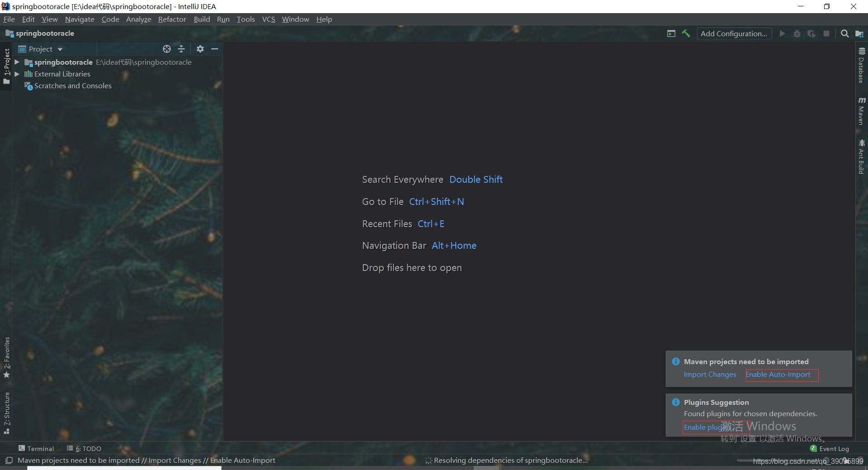Open the Refactor menu

(172, 19)
